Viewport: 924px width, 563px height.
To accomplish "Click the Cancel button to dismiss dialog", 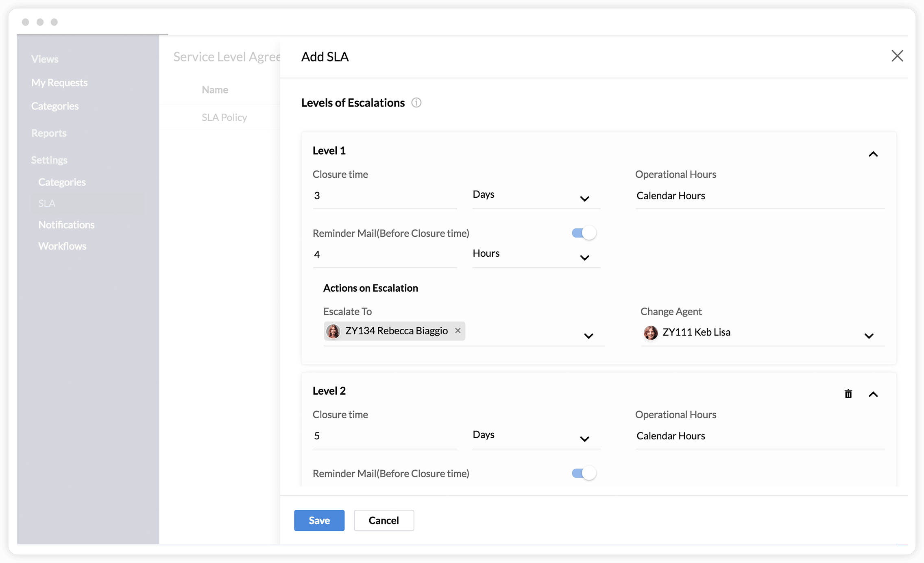I will tap(384, 520).
